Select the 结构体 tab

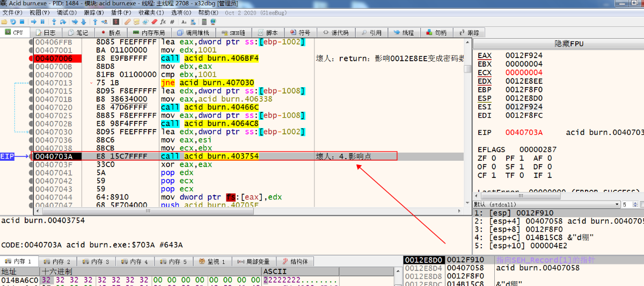click(294, 262)
